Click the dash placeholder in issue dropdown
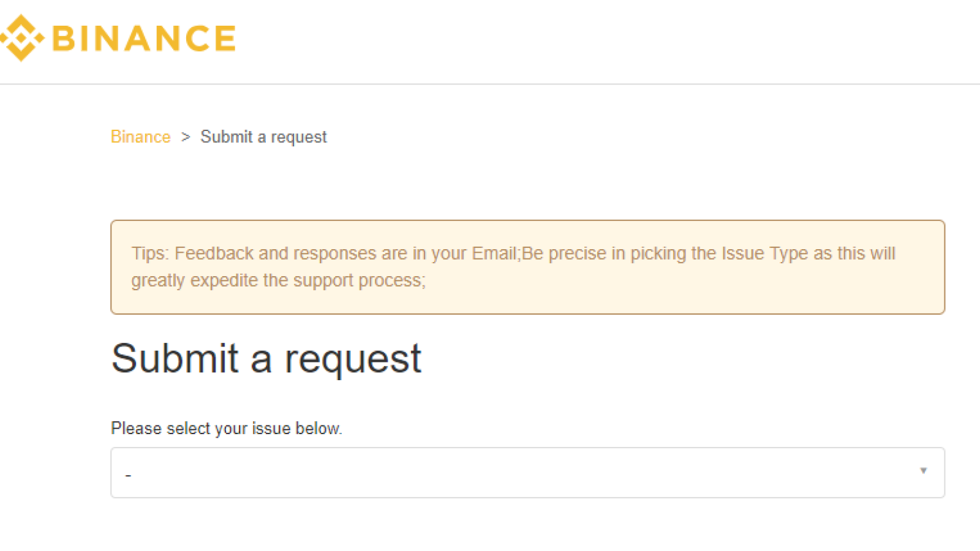The width and height of the screenshot is (980, 551). click(128, 475)
